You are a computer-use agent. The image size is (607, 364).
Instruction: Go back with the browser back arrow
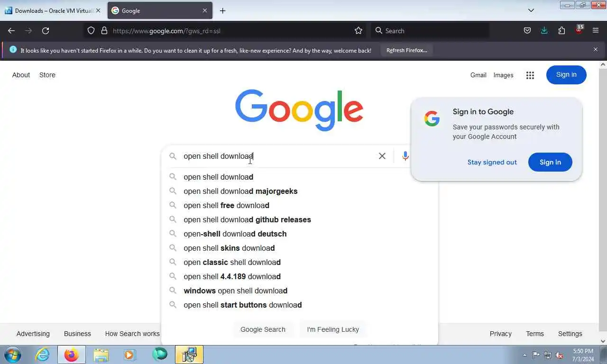pos(11,31)
